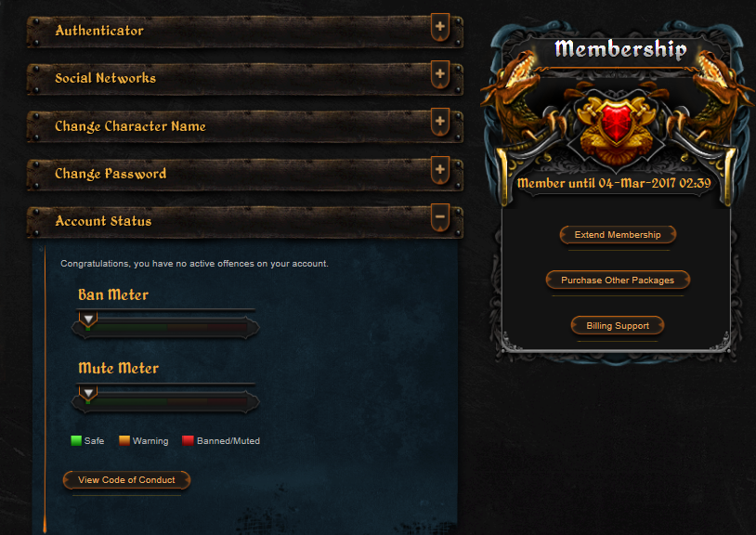Expand the Change Password plus icon
756x535 pixels.
(439, 170)
